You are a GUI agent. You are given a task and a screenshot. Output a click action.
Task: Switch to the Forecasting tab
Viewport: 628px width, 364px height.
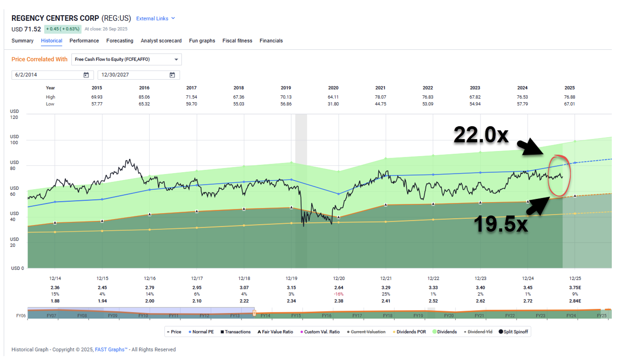120,41
